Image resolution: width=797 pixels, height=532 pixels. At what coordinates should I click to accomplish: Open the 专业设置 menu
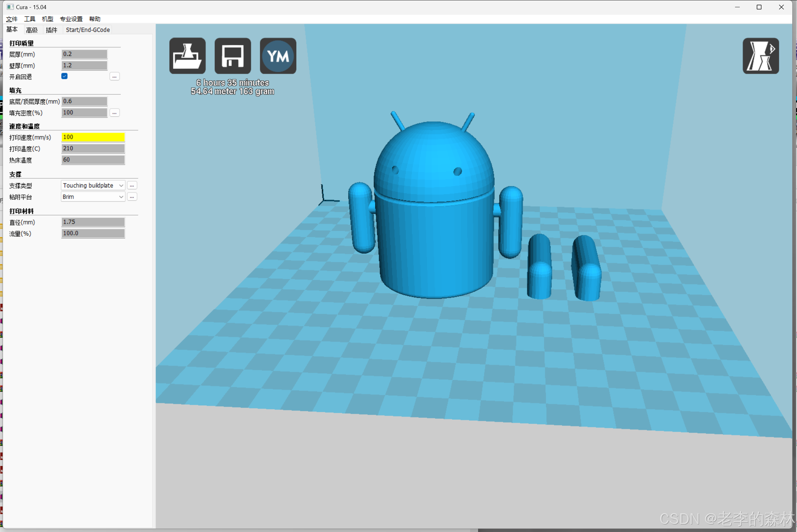(x=71, y=19)
